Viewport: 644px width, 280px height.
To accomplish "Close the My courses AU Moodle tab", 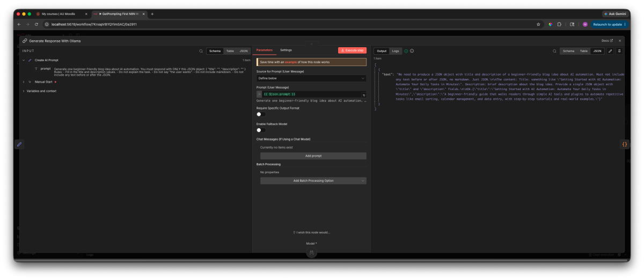I will [86, 14].
